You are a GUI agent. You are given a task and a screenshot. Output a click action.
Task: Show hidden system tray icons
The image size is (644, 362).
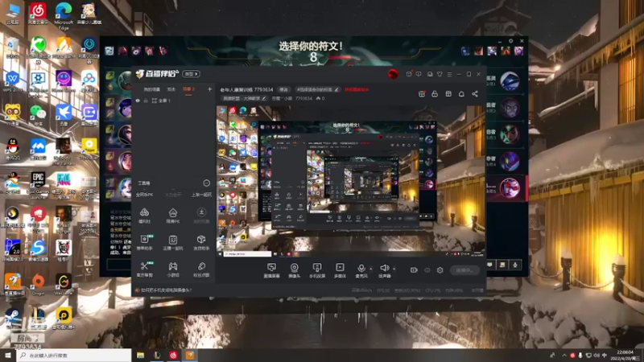[564, 355]
